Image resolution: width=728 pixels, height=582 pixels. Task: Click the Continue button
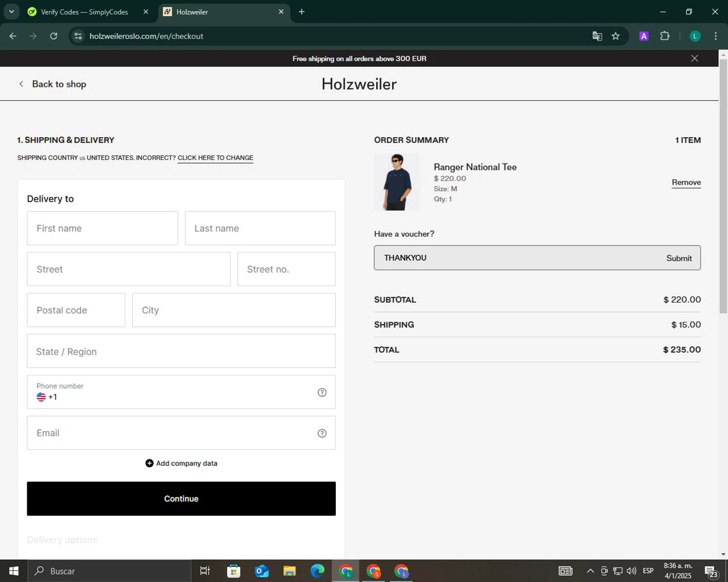tap(181, 499)
